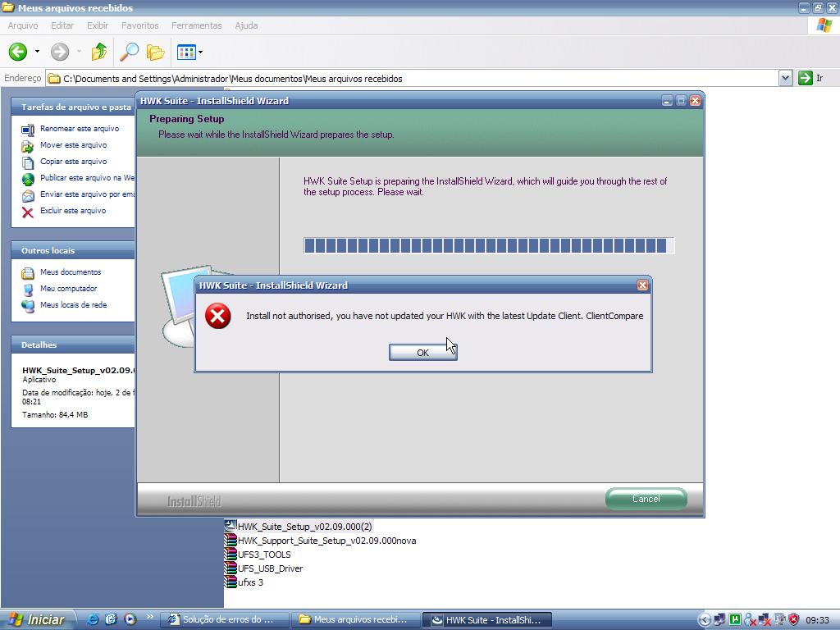Open the Exibir menu

click(98, 25)
